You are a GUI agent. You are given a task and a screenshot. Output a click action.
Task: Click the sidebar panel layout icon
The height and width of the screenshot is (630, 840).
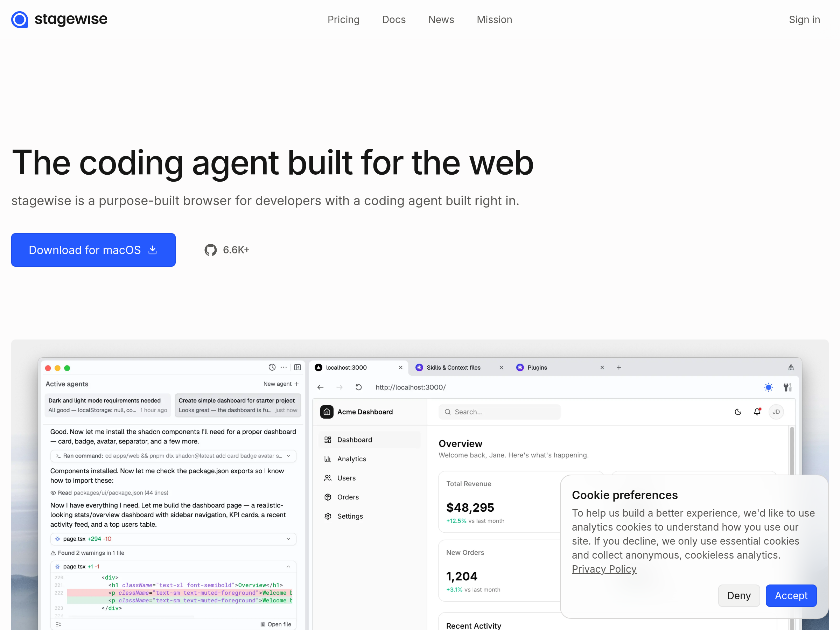(x=297, y=367)
